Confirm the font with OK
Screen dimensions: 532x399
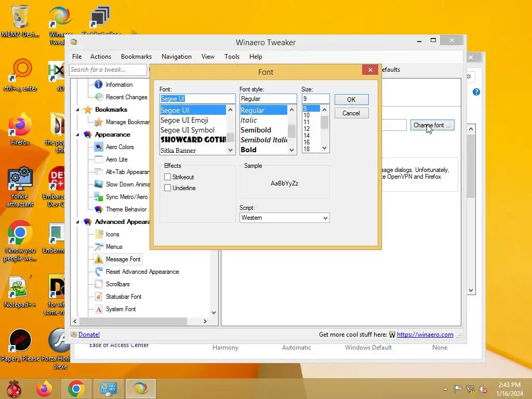(x=352, y=99)
